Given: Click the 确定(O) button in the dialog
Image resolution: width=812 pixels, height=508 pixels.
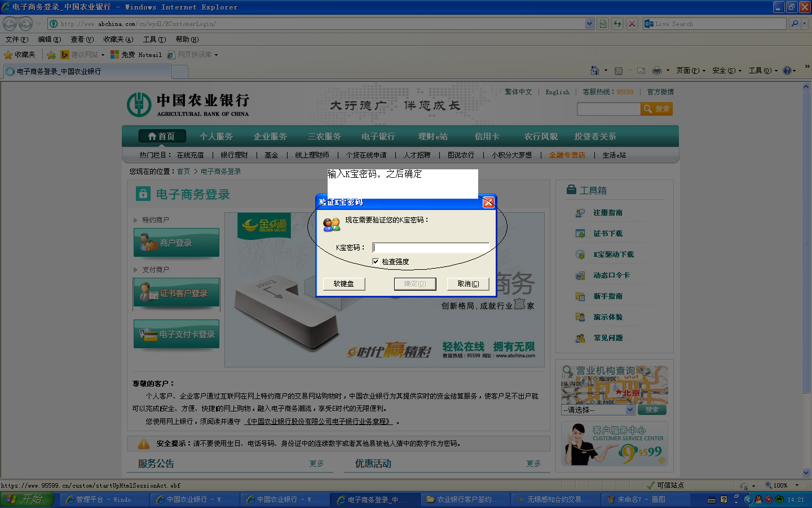Looking at the screenshot, I should (415, 284).
